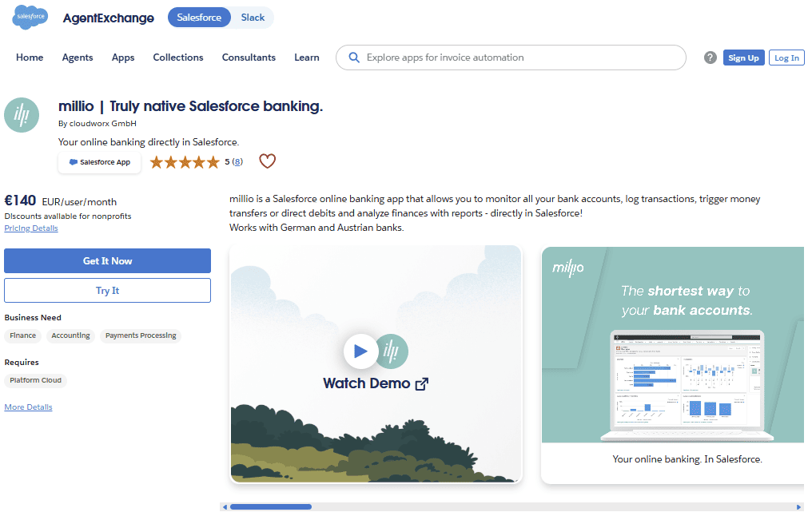Click the Salesforce cloud logo
The width and height of the screenshot is (812, 516).
30,17
